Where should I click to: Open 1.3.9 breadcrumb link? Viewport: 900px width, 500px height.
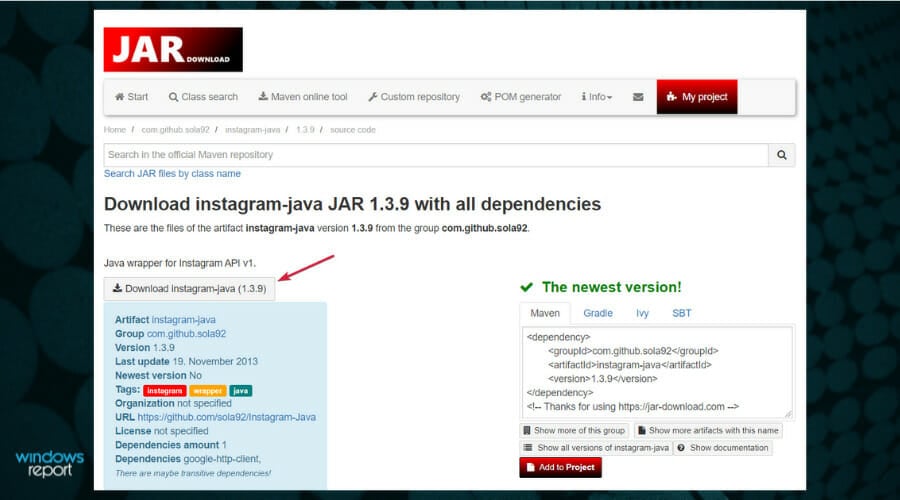(305, 130)
